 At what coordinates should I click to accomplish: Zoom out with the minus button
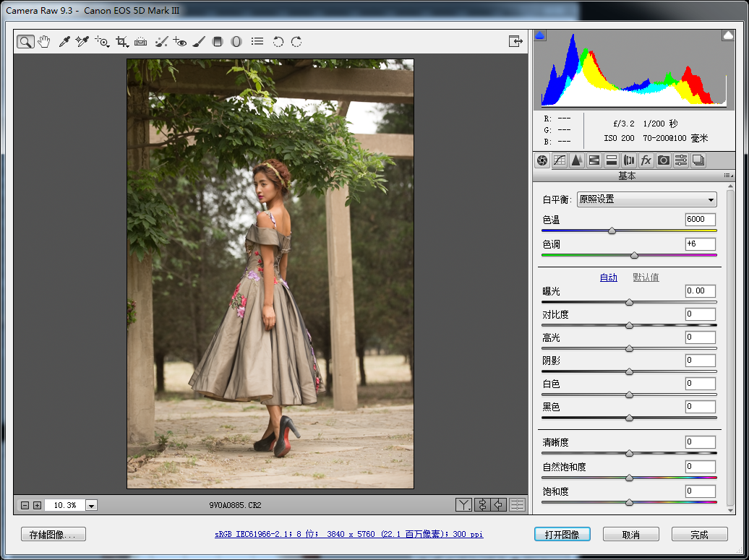25,505
